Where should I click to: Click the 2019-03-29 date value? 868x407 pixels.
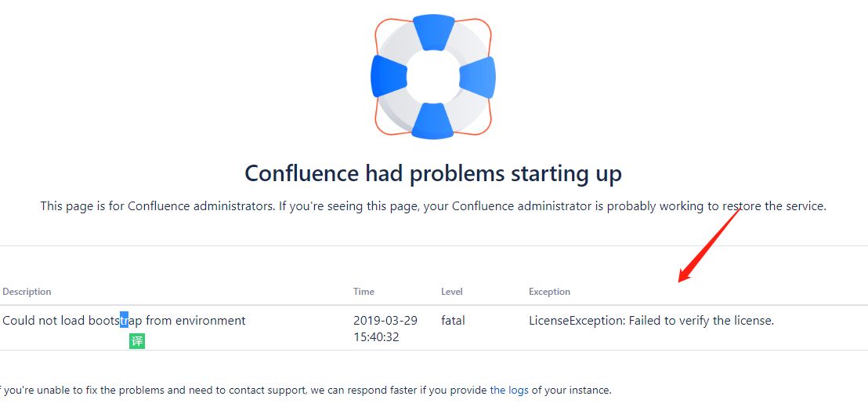385,321
